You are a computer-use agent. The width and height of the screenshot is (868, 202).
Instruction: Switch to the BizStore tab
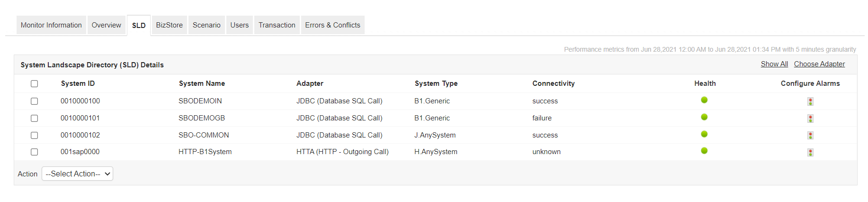click(x=169, y=25)
